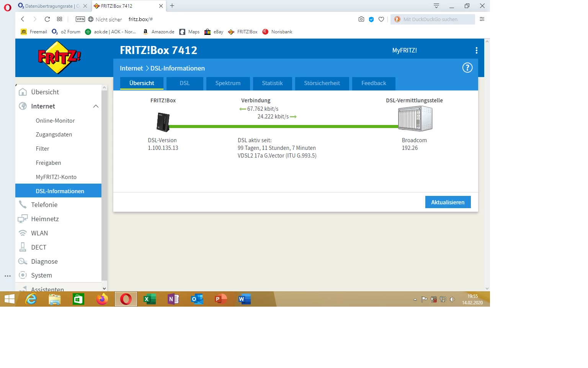Expand the Heimnetz sidebar section
This screenshot has height=368, width=588.
coord(58,219)
